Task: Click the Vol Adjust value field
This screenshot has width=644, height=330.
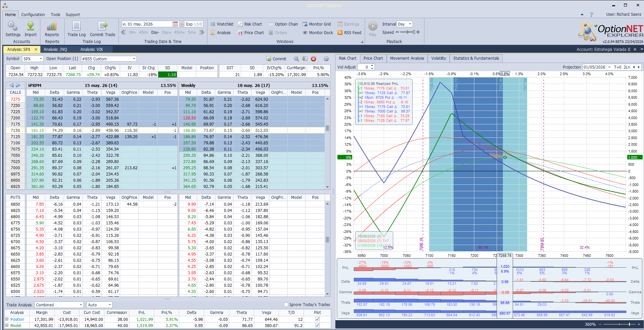Action: pyautogui.click(x=364, y=67)
